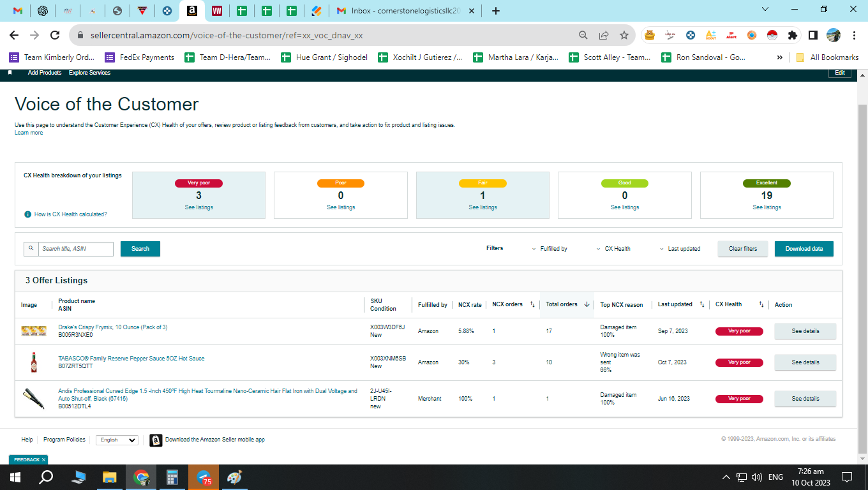Click the Edit button in top bar
Image resolution: width=868 pixels, height=490 pixels.
coord(840,73)
